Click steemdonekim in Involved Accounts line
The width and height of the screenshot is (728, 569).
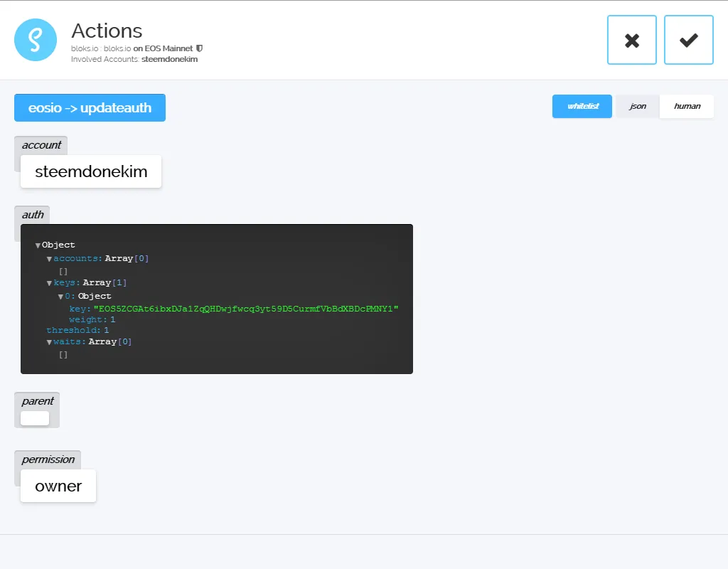tap(169, 60)
